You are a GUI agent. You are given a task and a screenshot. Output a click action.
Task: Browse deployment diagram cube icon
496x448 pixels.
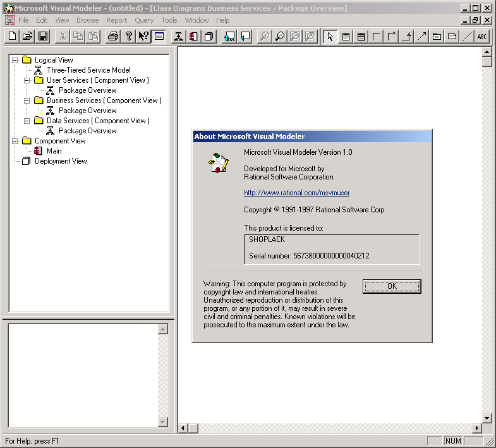tap(209, 37)
